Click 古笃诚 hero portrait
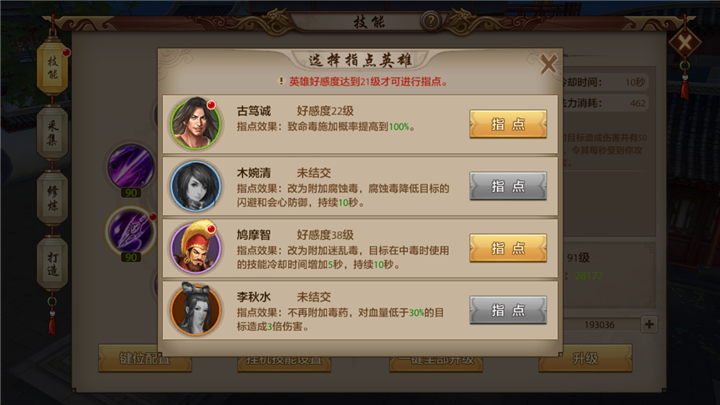 [x=196, y=123]
